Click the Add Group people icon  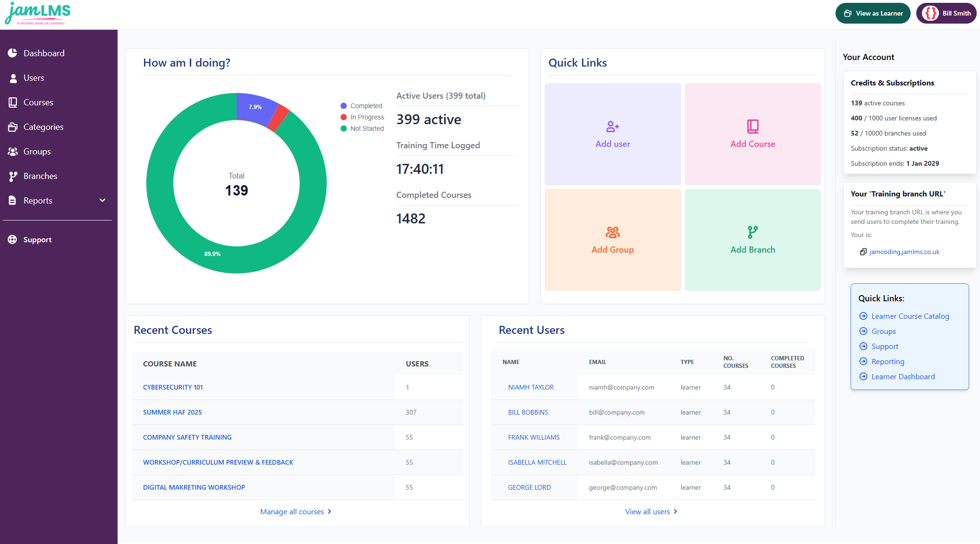612,232
